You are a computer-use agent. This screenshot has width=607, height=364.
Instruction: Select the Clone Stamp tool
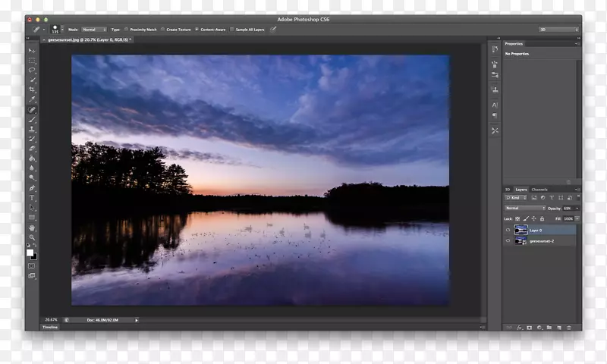[x=32, y=129]
